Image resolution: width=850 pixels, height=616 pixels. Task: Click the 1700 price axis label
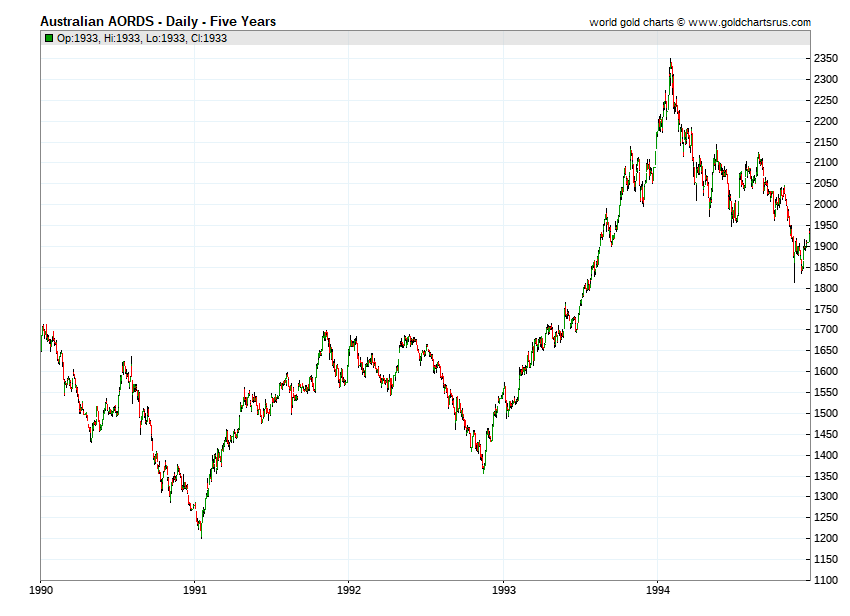pos(826,330)
